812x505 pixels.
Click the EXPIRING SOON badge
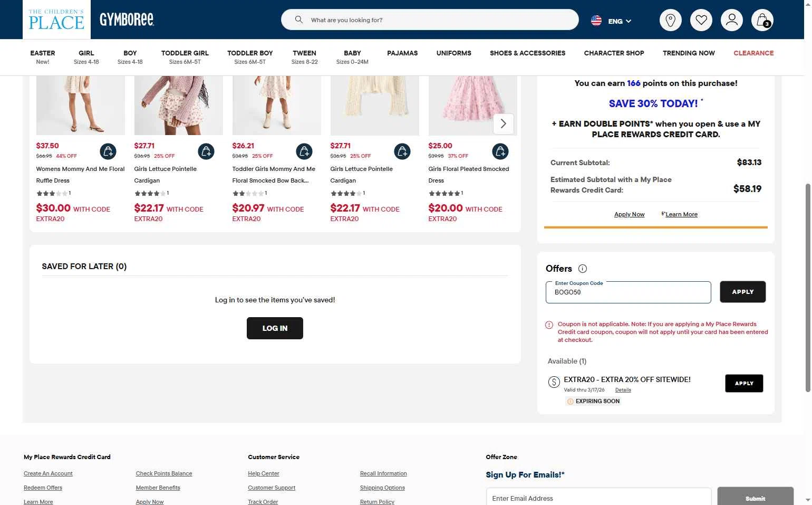(593, 401)
